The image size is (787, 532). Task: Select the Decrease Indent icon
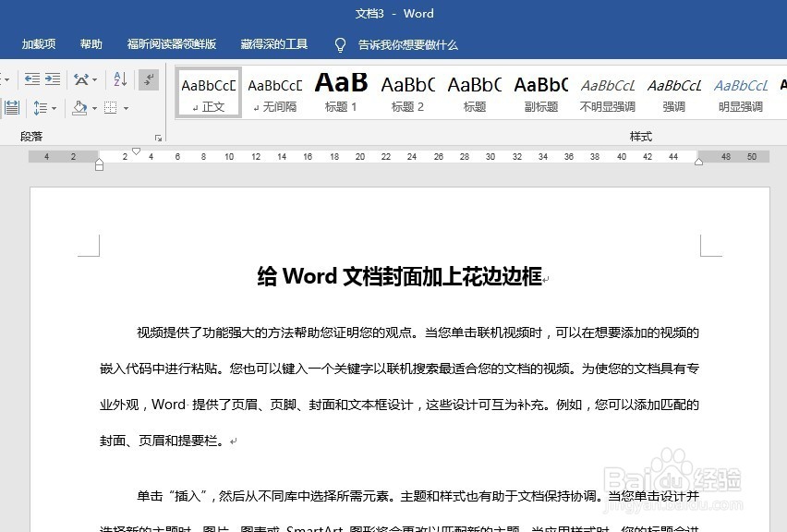pos(30,79)
